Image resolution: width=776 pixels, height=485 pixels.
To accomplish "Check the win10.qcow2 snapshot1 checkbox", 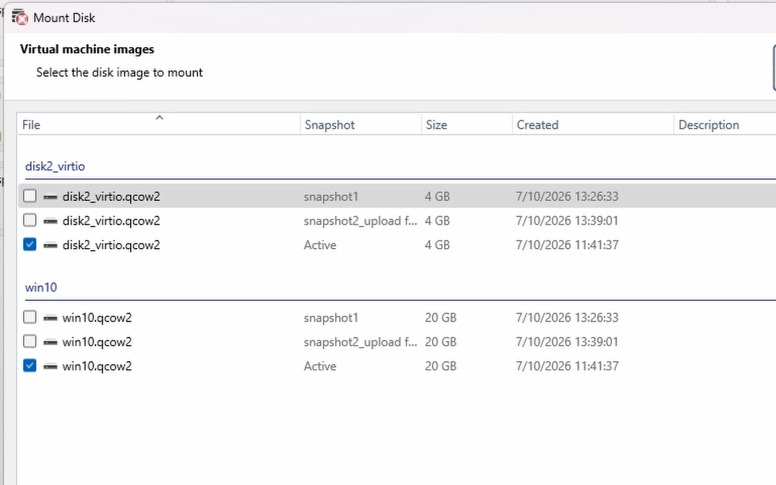I will click(30, 317).
